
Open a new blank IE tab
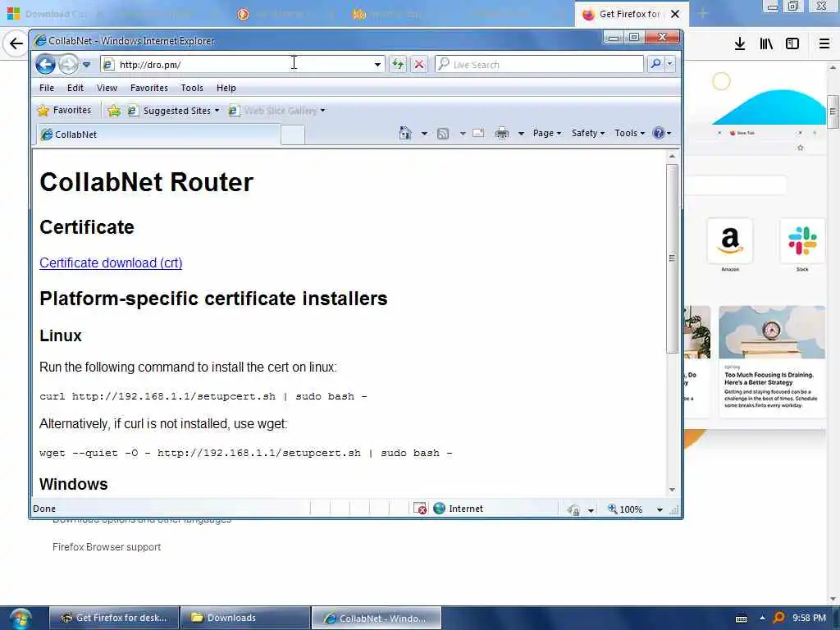click(293, 135)
